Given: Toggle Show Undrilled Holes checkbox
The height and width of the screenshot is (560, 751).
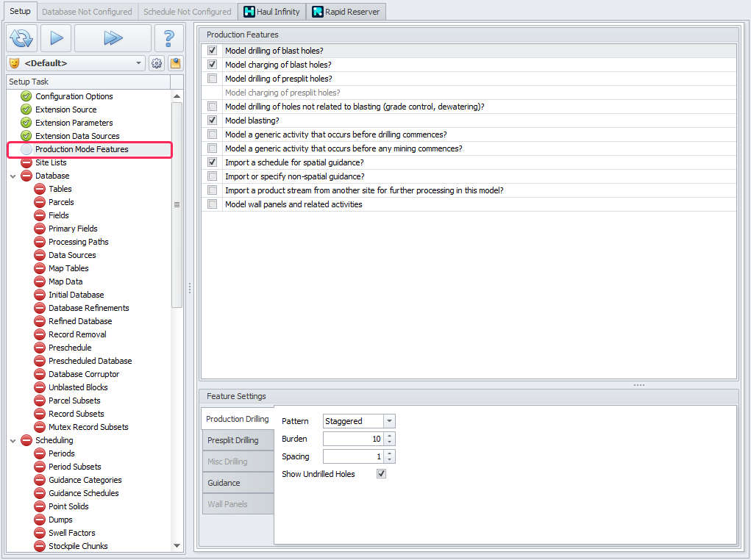Looking at the screenshot, I should (381, 473).
